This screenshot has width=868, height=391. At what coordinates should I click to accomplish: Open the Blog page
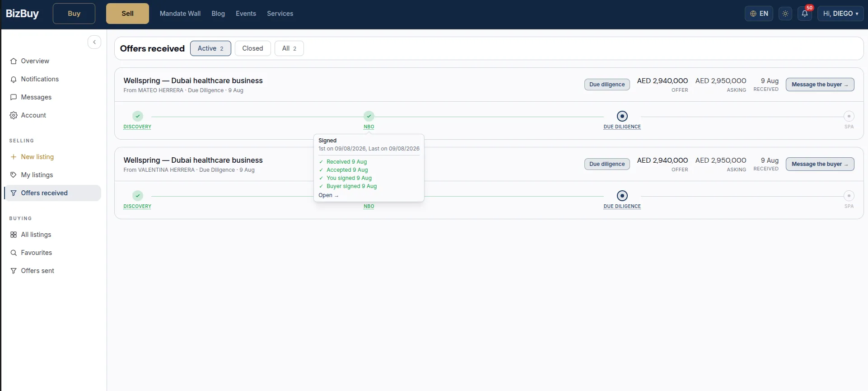click(x=218, y=14)
